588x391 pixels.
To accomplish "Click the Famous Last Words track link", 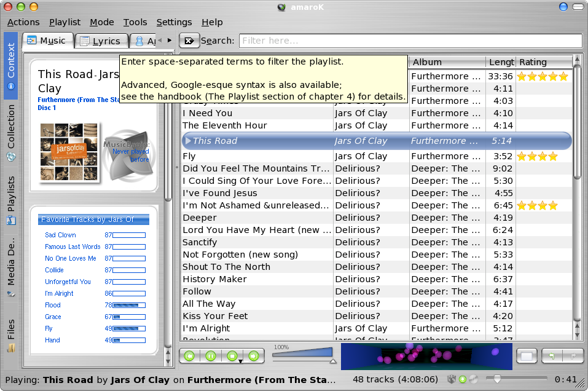I will click(x=73, y=247).
